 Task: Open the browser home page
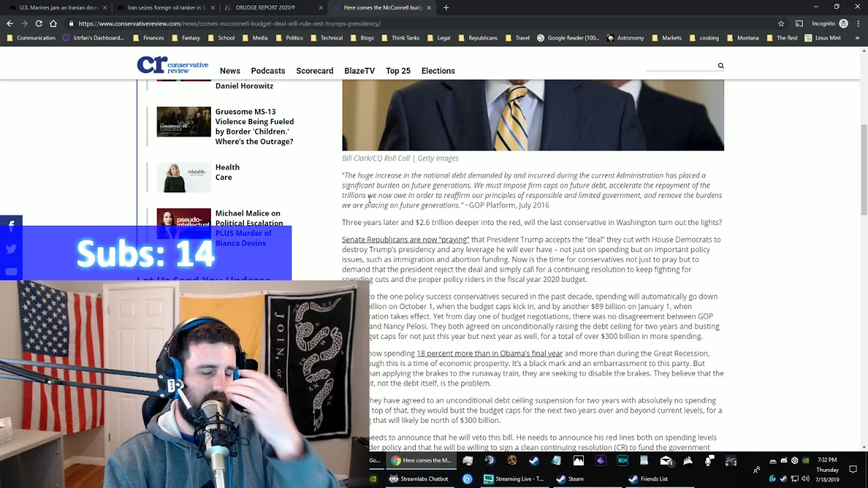click(x=53, y=23)
